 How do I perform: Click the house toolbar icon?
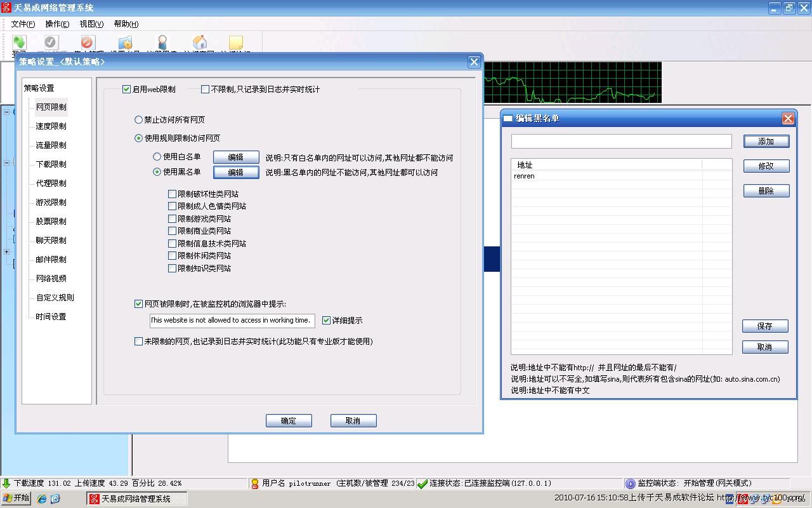point(200,43)
